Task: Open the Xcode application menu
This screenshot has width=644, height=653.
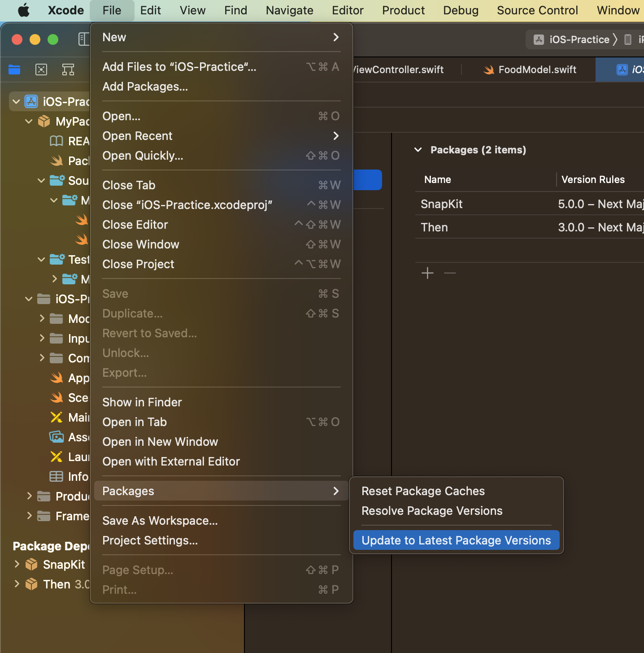Action: tap(66, 10)
